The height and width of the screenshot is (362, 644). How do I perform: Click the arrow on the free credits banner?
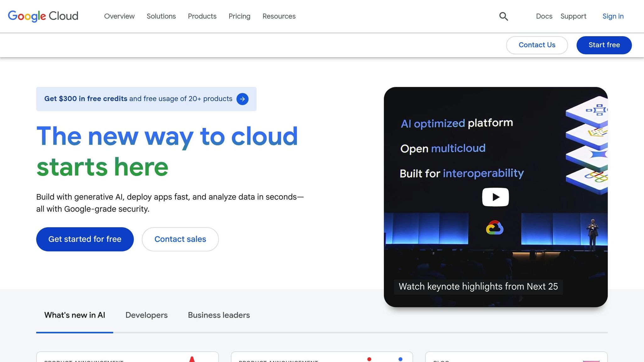tap(242, 99)
